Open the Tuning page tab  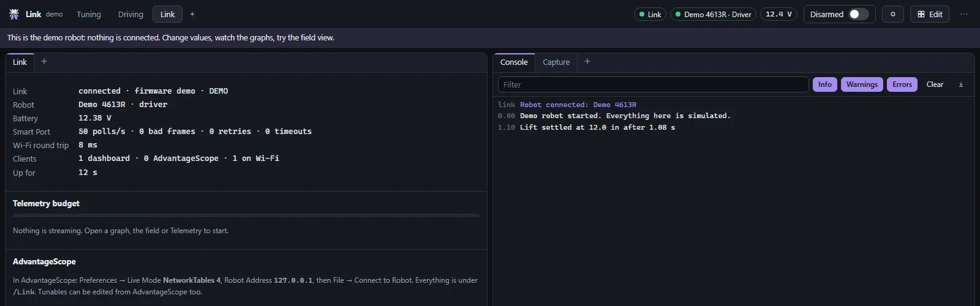click(x=89, y=14)
